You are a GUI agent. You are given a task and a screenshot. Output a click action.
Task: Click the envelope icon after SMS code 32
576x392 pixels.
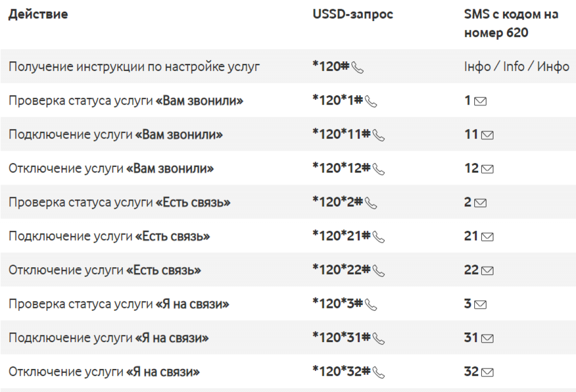[x=487, y=372]
